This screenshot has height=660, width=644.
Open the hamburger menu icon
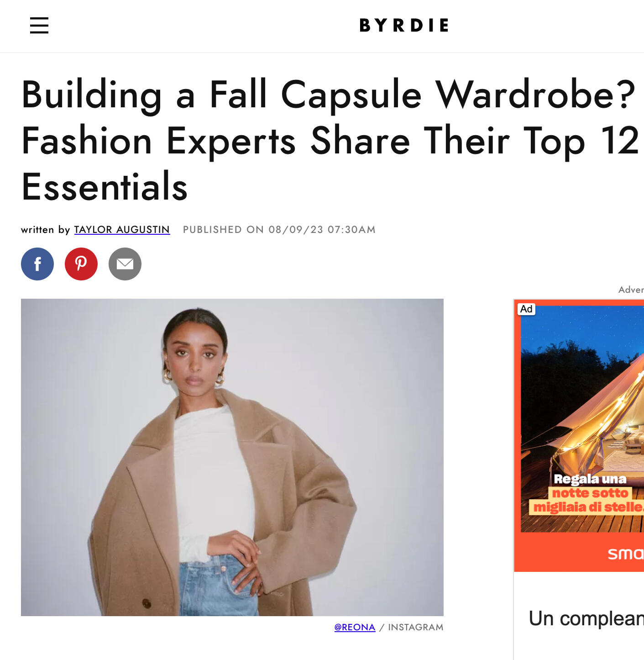39,25
